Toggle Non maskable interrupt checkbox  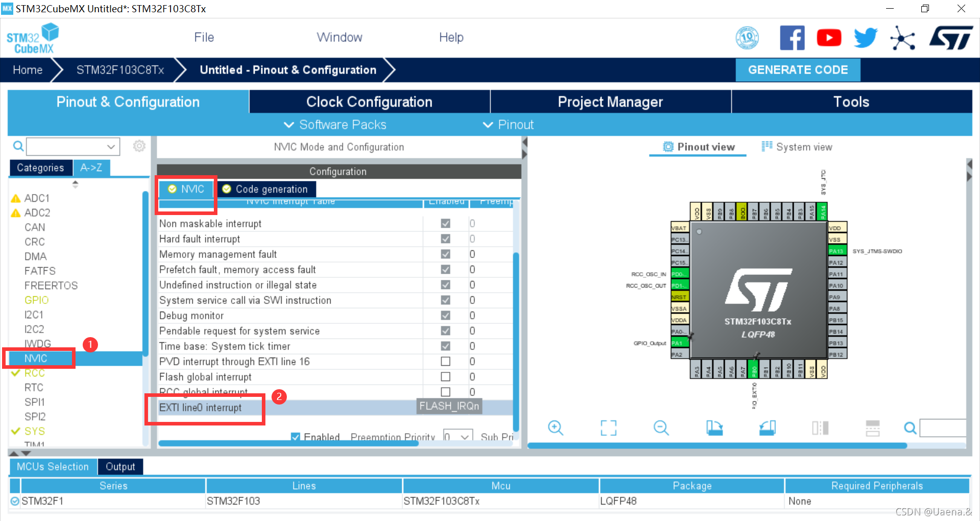446,223
